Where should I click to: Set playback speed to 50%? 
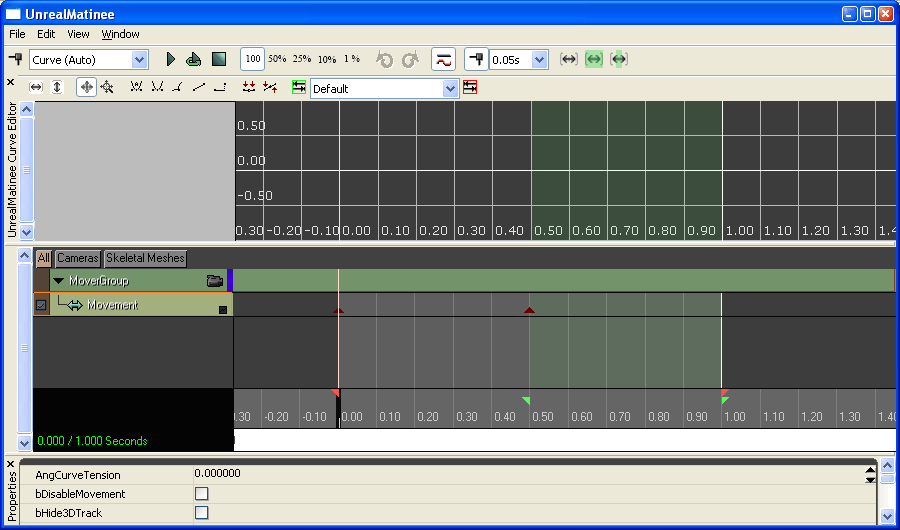click(x=277, y=59)
